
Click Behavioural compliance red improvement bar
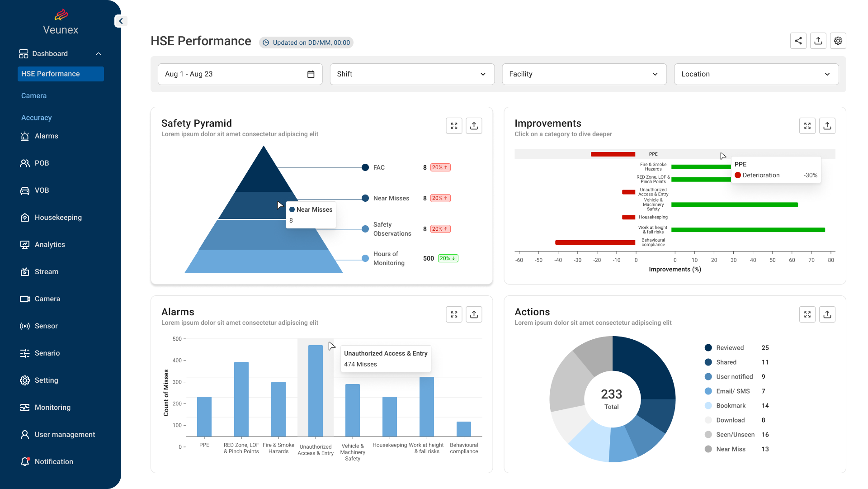(x=595, y=243)
